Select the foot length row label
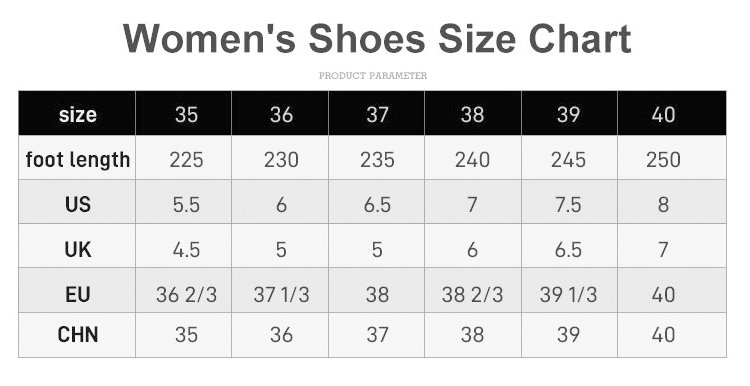Image resolution: width=750 pixels, height=386 pixels. (x=77, y=159)
